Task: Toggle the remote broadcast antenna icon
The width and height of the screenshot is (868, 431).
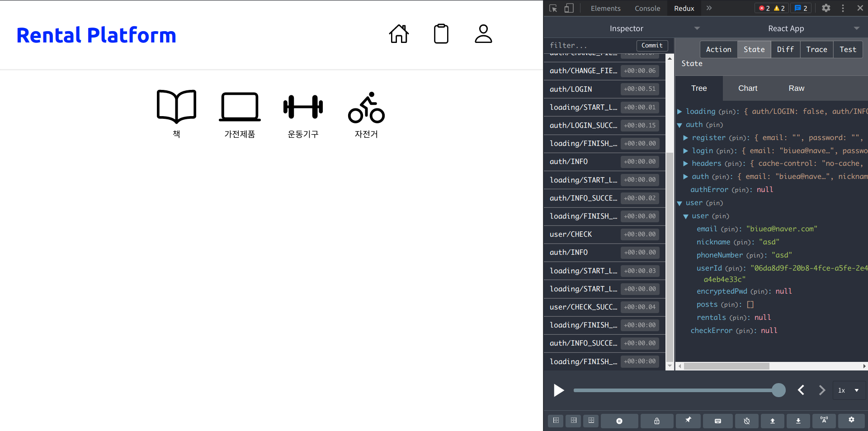Action: coord(824,421)
